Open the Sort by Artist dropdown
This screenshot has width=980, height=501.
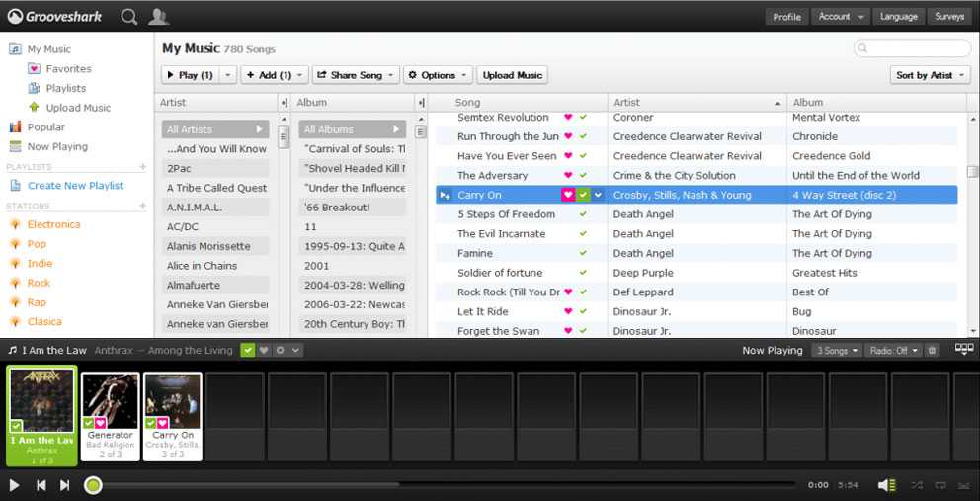pyautogui.click(x=930, y=75)
